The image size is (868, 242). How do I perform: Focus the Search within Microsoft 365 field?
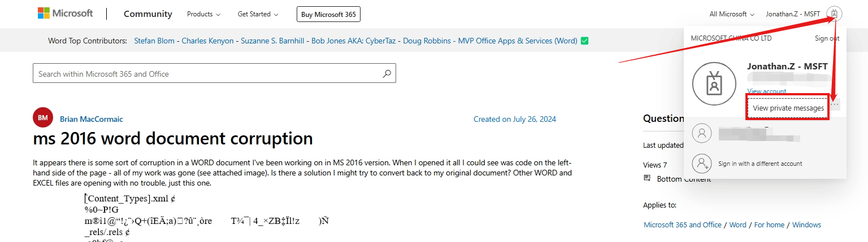coord(215,74)
